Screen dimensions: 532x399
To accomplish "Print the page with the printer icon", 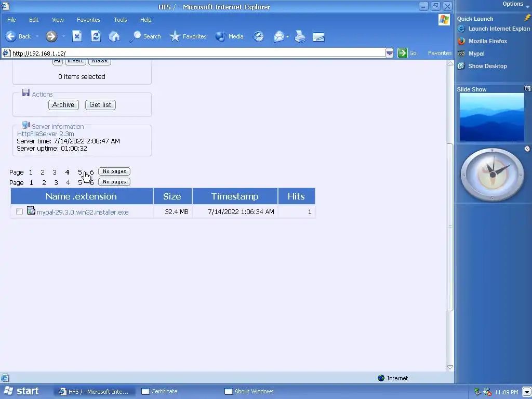I will (x=300, y=36).
